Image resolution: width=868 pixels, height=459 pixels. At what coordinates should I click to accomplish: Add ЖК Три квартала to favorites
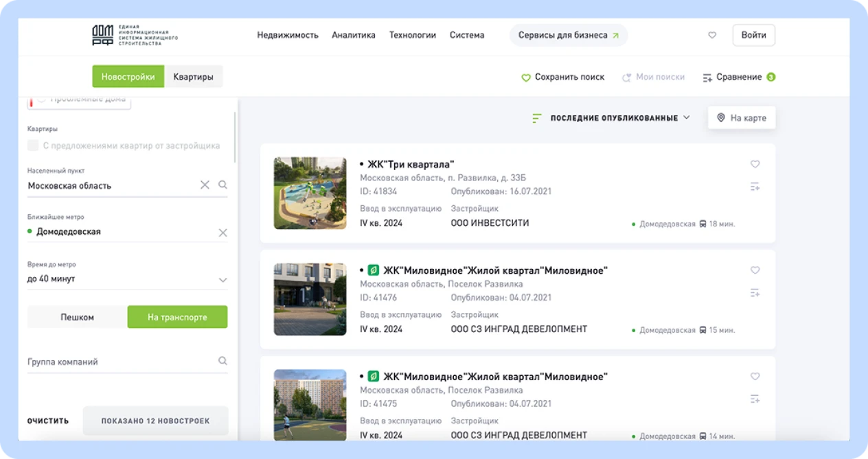click(755, 164)
